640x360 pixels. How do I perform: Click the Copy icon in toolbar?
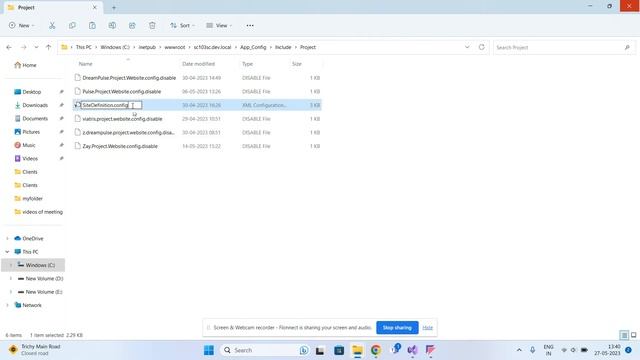tap(72, 25)
